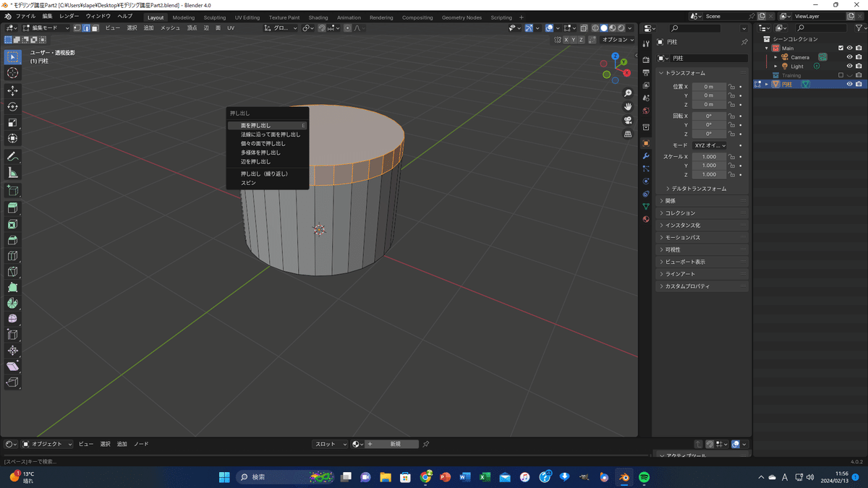Toggle Main collection exclude checkbox
The width and height of the screenshot is (868, 488).
tap(841, 48)
